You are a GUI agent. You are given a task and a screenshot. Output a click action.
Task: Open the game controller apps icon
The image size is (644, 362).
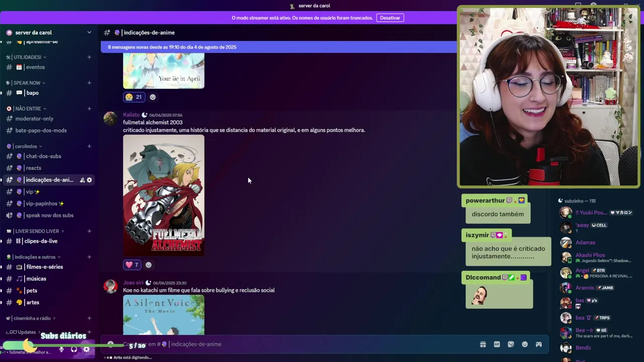pyautogui.click(x=538, y=344)
